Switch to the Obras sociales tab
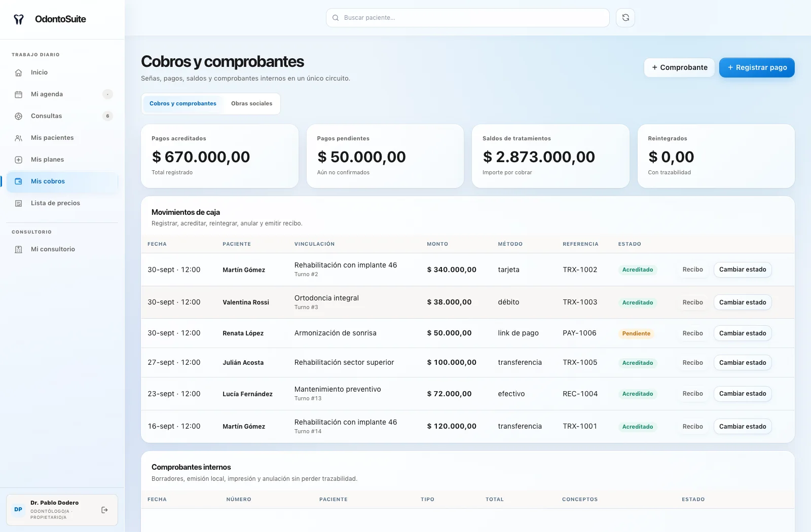This screenshot has height=532, width=811. (x=251, y=103)
